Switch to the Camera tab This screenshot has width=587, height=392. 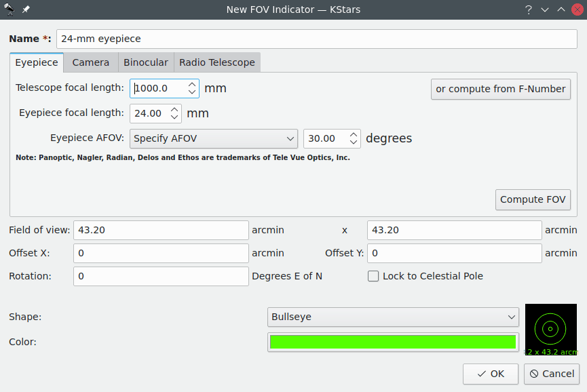(x=91, y=62)
